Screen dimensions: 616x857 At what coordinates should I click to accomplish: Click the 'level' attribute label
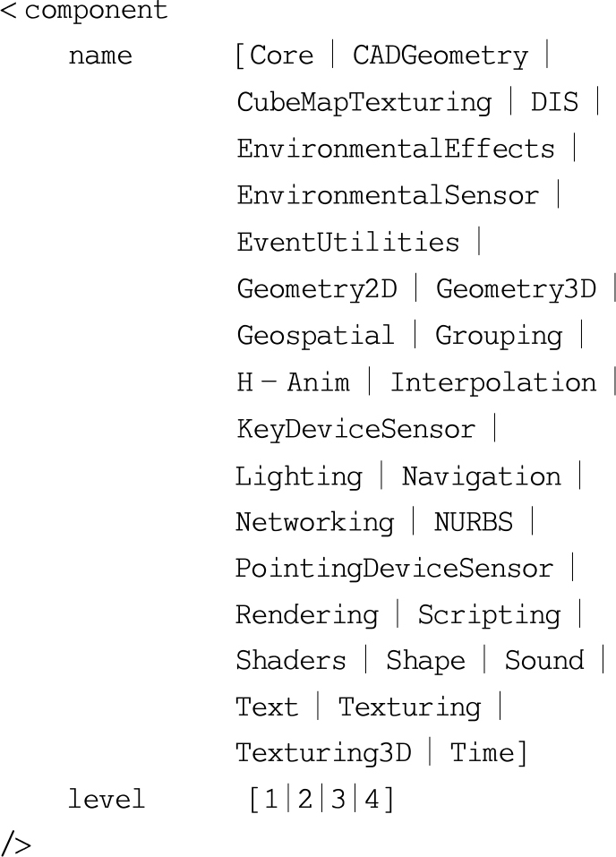pos(107,799)
